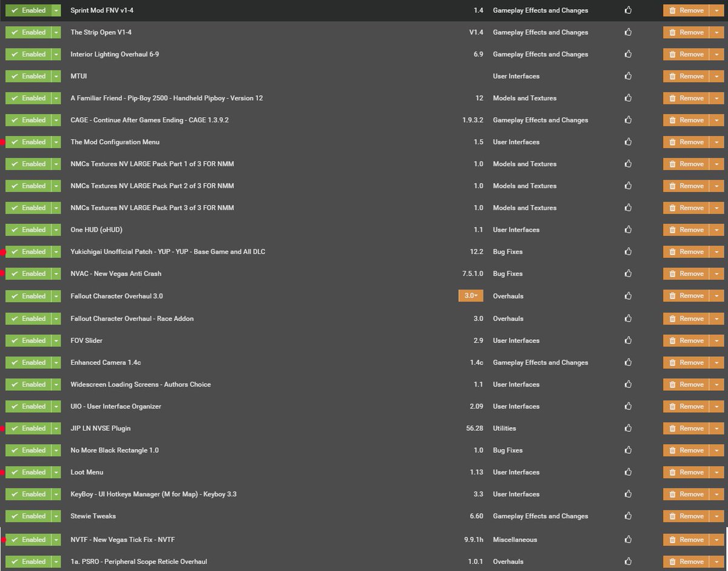
Task: Thumbs-up Stewie Tweaks mod
Action: point(628,516)
